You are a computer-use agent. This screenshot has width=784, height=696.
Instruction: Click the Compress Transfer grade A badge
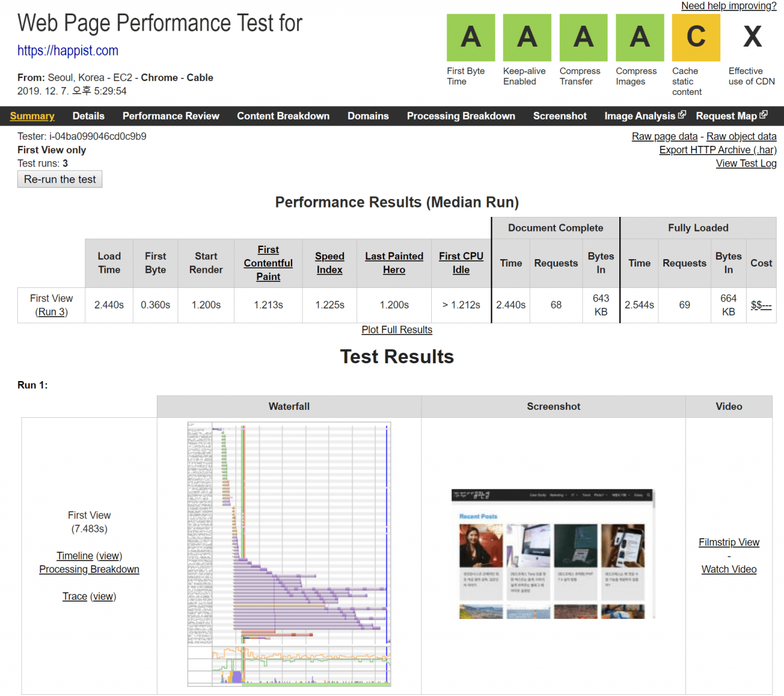[x=583, y=37]
